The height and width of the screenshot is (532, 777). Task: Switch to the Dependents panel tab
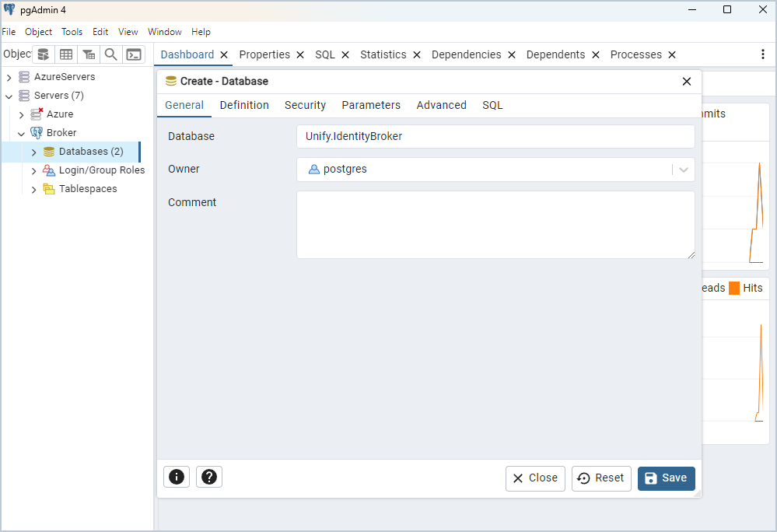pos(555,54)
